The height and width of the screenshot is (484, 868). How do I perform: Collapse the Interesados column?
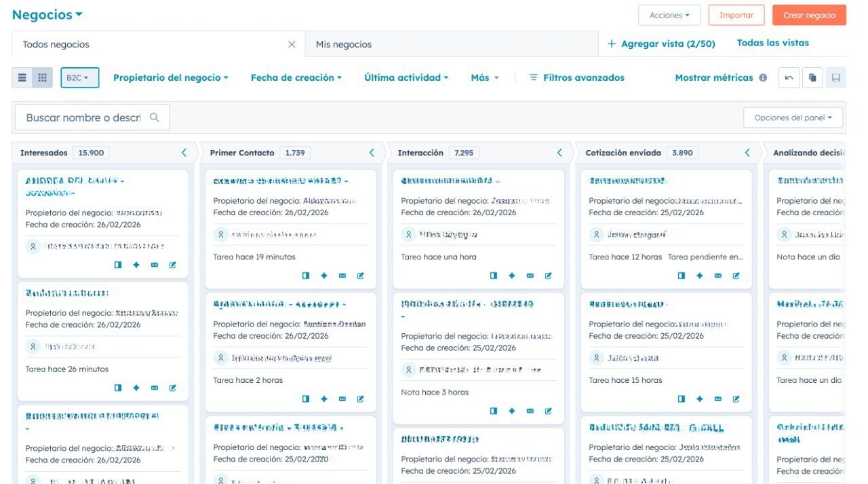(183, 153)
